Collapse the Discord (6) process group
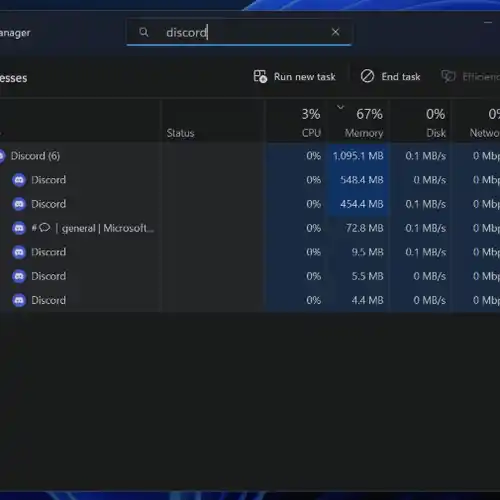Image resolution: width=500 pixels, height=500 pixels. (2, 156)
